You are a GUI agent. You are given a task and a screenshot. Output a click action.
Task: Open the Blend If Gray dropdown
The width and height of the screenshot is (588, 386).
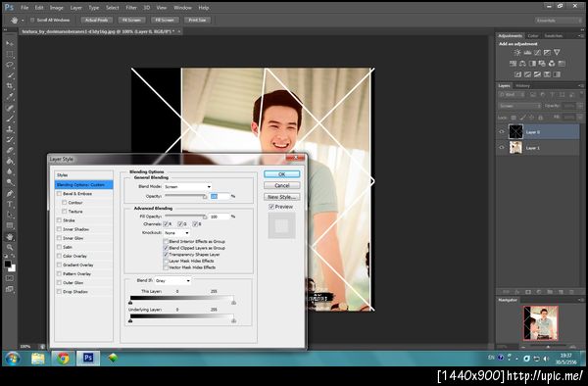172,281
